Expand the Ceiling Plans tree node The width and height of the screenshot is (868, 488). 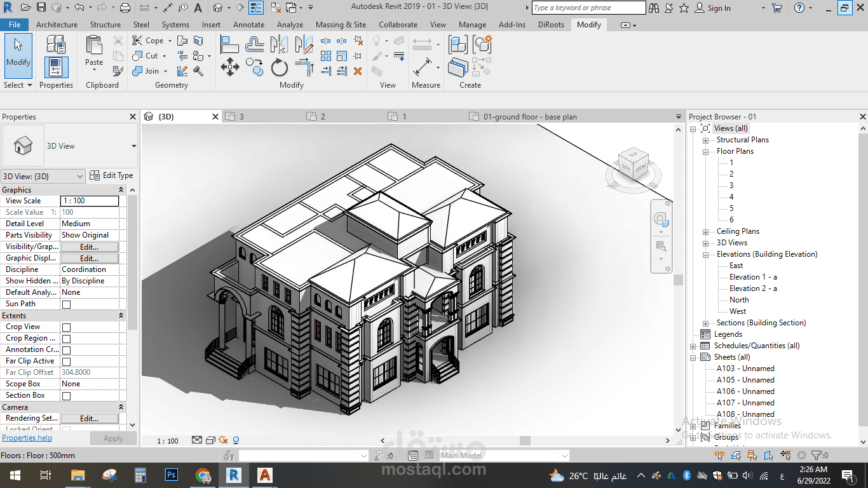click(705, 232)
